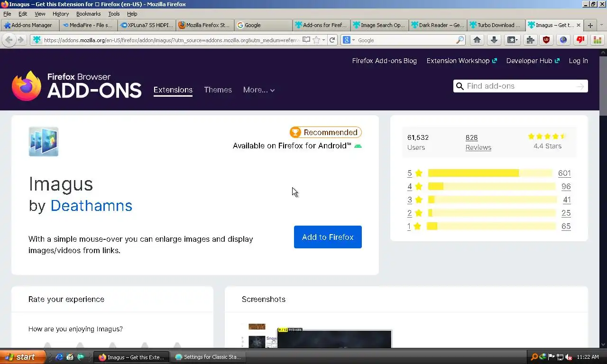Toggle reader view icon in the address bar
This screenshot has height=364, width=607.
point(306,40)
